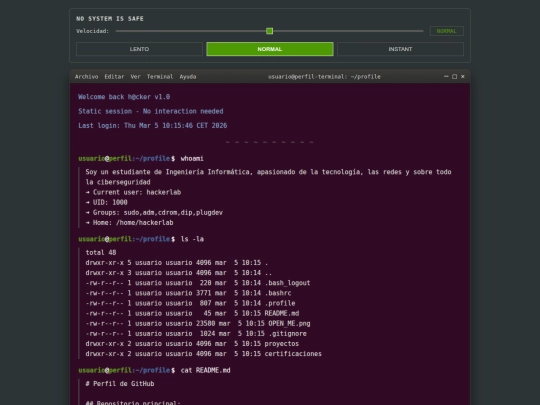Select the INSTANT speed button

point(400,49)
